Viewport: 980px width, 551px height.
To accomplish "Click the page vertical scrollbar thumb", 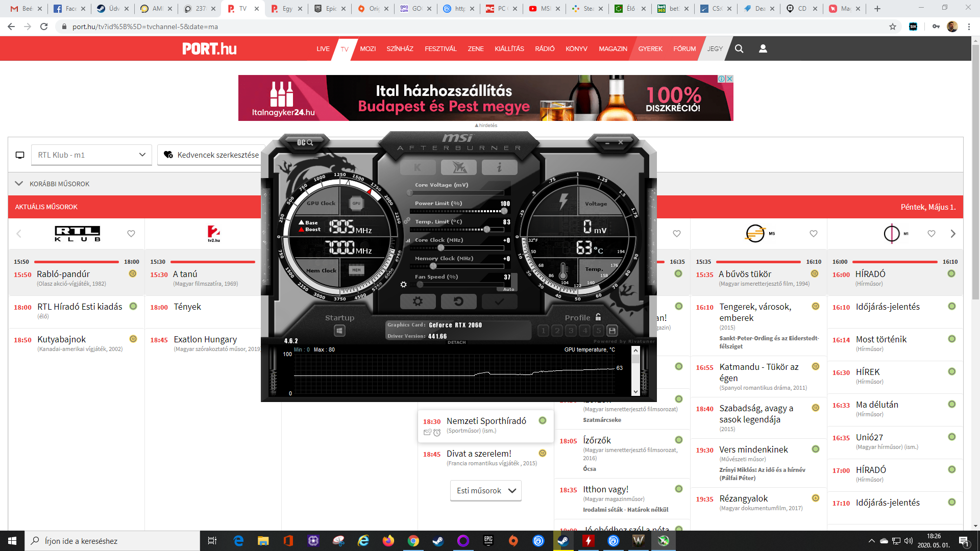I will [975, 171].
